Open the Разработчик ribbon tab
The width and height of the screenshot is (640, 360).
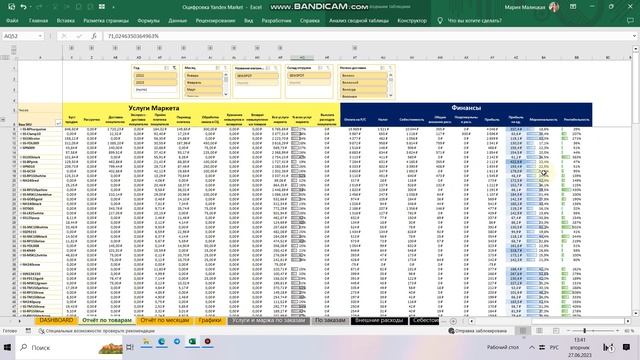(276, 20)
